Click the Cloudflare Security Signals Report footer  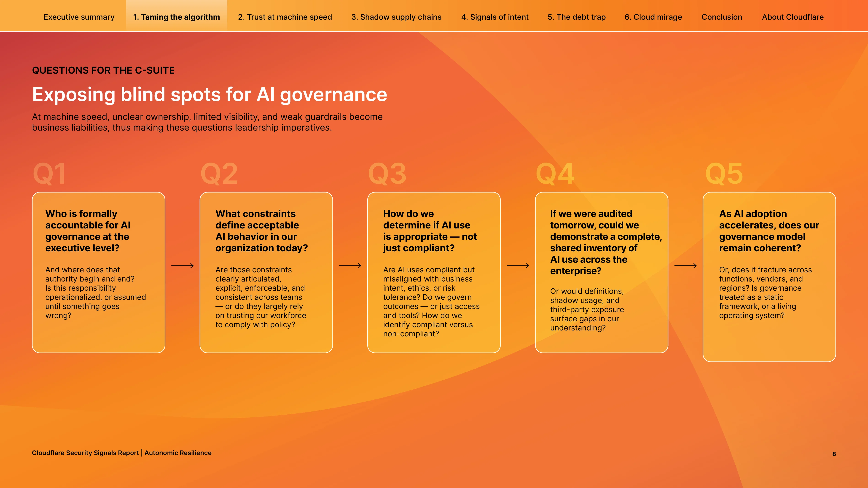(122, 453)
